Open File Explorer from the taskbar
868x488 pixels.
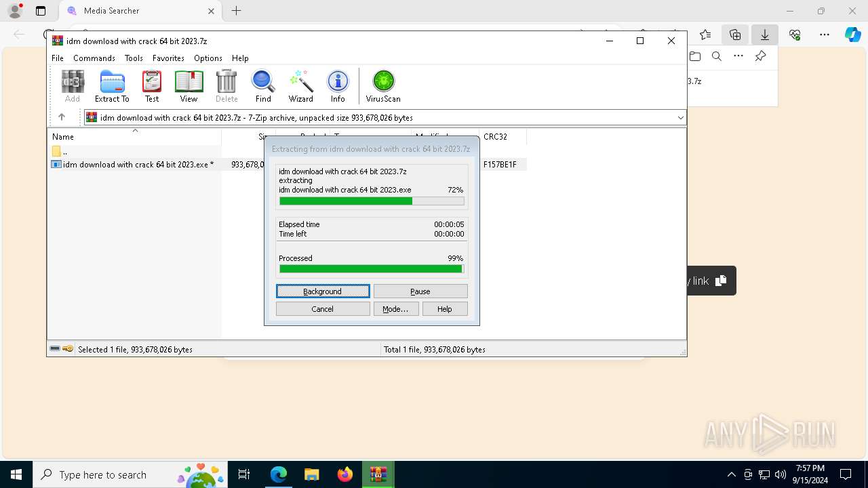pos(311,474)
